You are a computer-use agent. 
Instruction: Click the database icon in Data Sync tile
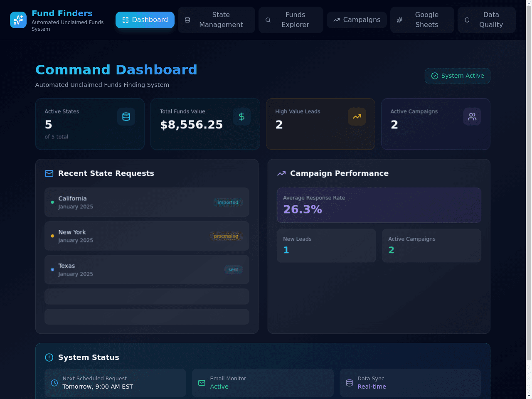[x=350, y=383]
